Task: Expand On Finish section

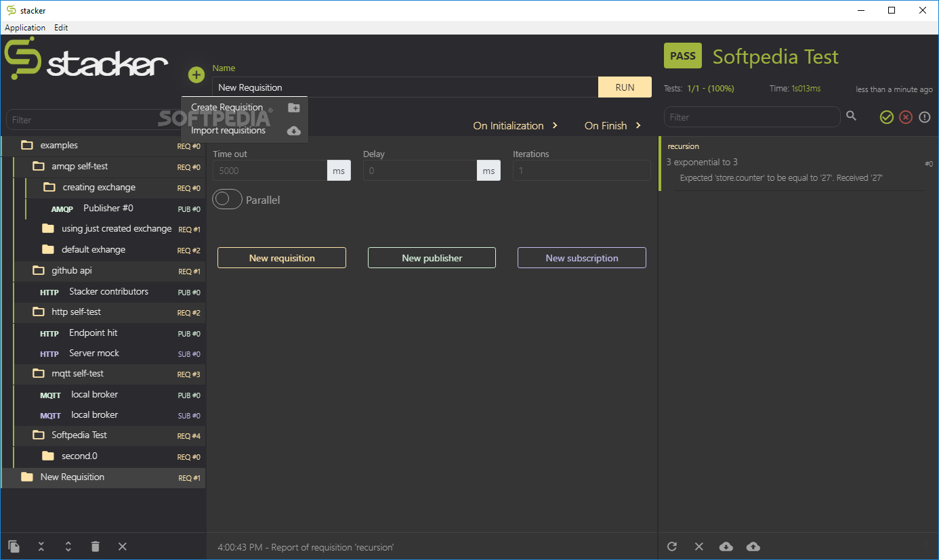Action: (613, 125)
